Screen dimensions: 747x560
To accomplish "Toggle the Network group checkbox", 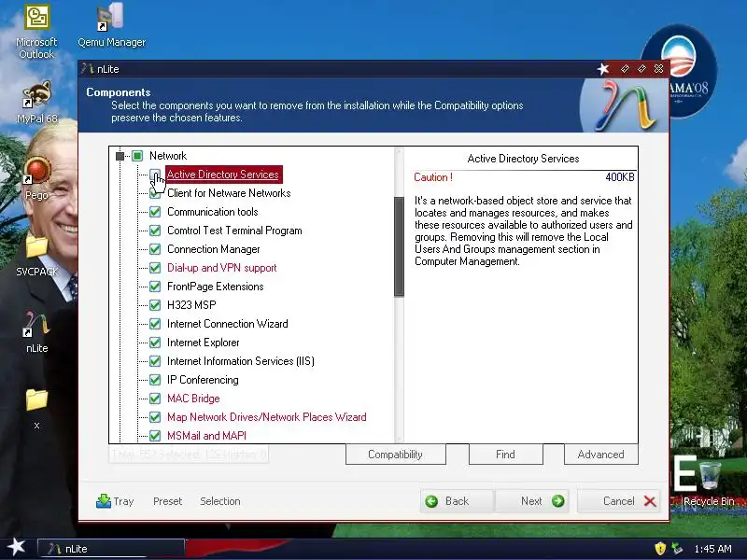I will [137, 156].
